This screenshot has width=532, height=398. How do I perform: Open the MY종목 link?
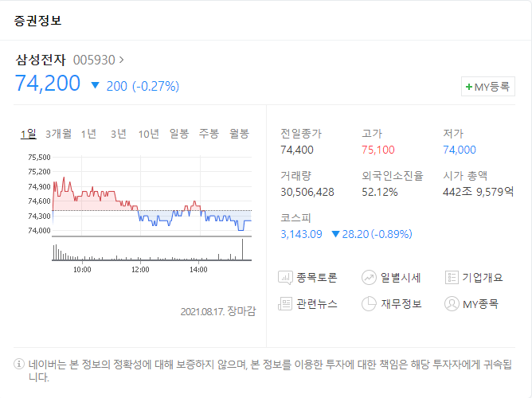(480, 304)
